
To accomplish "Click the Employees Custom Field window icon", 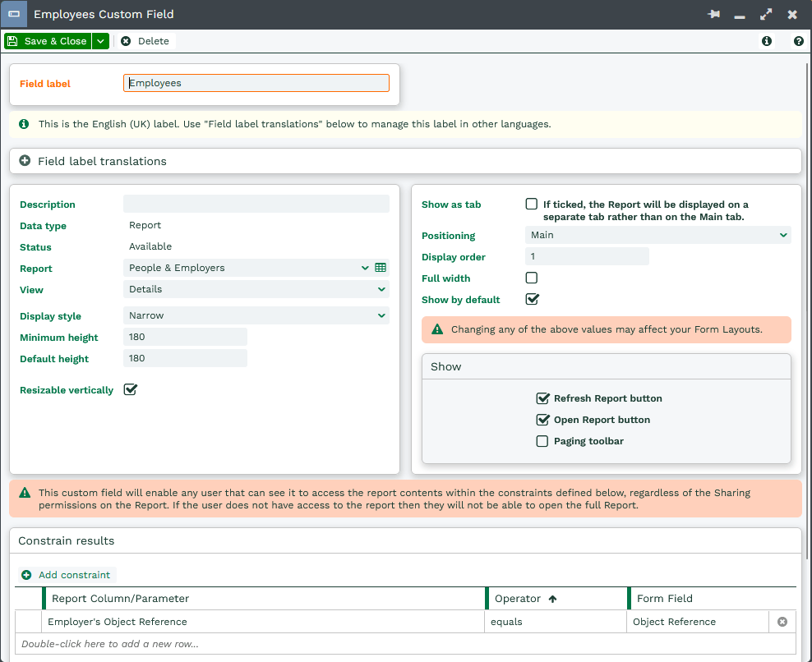I will pyautogui.click(x=14, y=15).
